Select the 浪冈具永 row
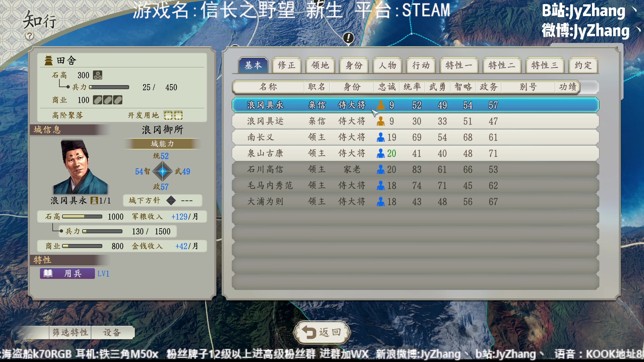Image resolution: width=644 pixels, height=362 pixels. 415,105
